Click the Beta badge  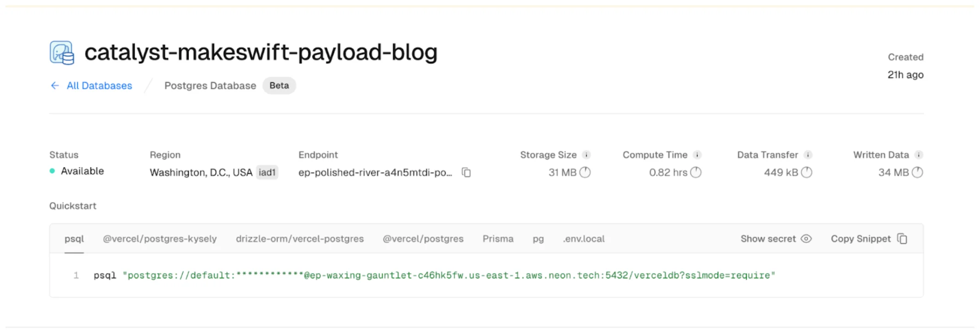(x=279, y=85)
